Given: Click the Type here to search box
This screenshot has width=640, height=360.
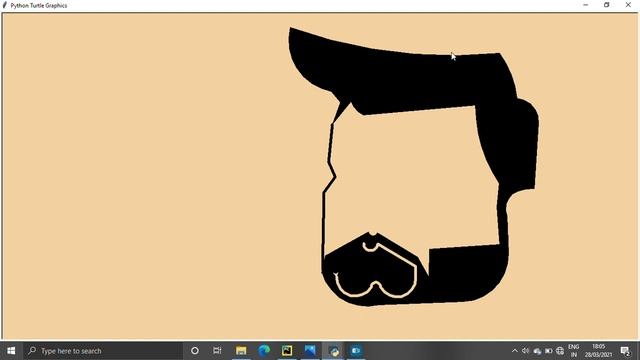Looking at the screenshot, I should (x=103, y=351).
